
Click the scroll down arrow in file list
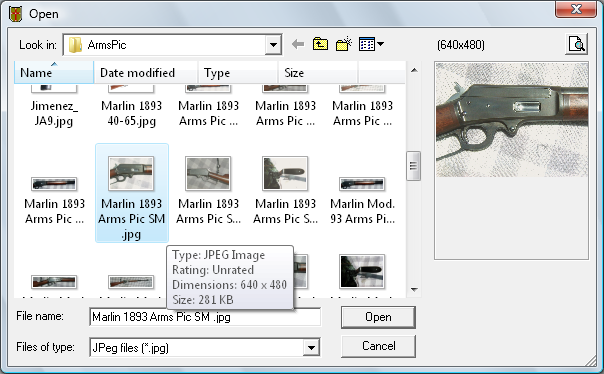414,290
